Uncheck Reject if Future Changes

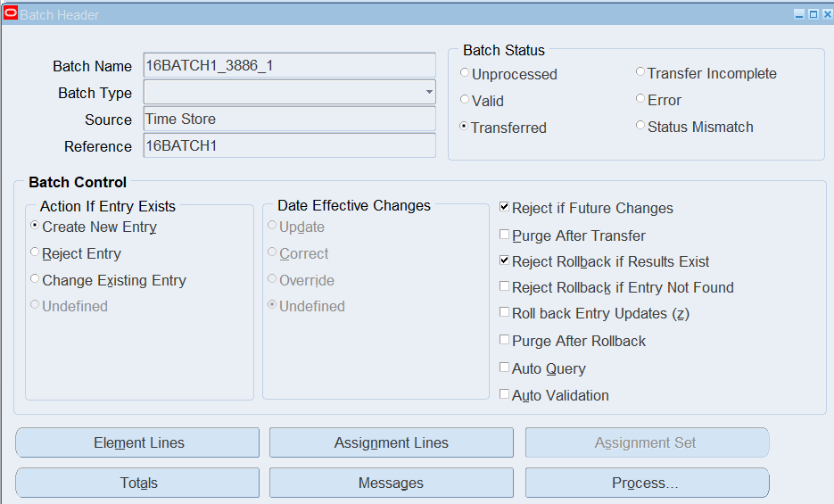point(505,208)
